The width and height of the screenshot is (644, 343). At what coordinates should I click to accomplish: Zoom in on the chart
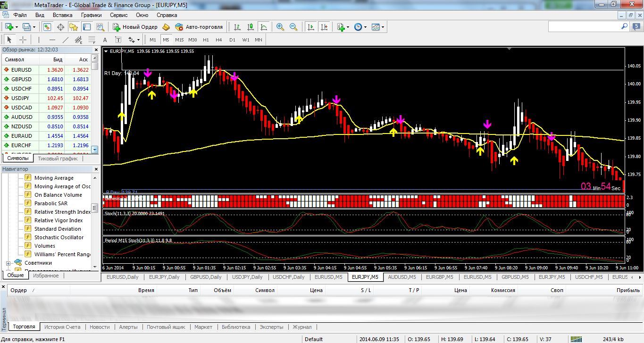click(x=280, y=27)
